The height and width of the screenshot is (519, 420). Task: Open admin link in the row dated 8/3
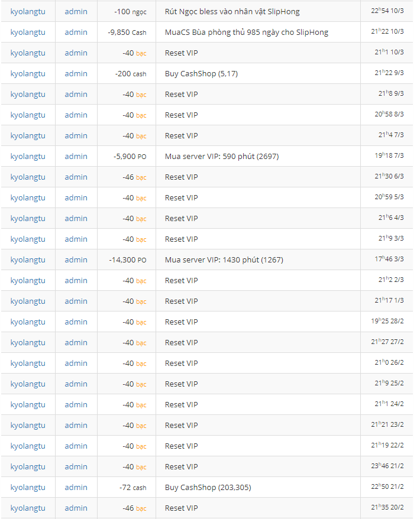click(x=76, y=115)
